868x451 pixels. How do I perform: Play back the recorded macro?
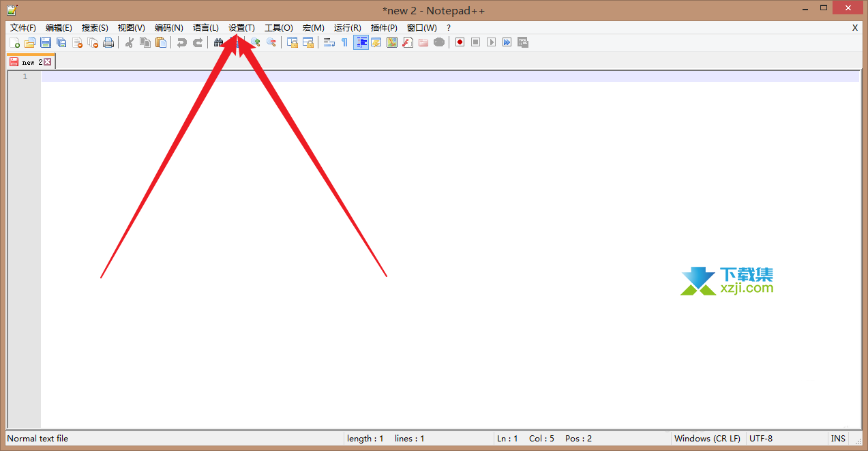point(492,42)
